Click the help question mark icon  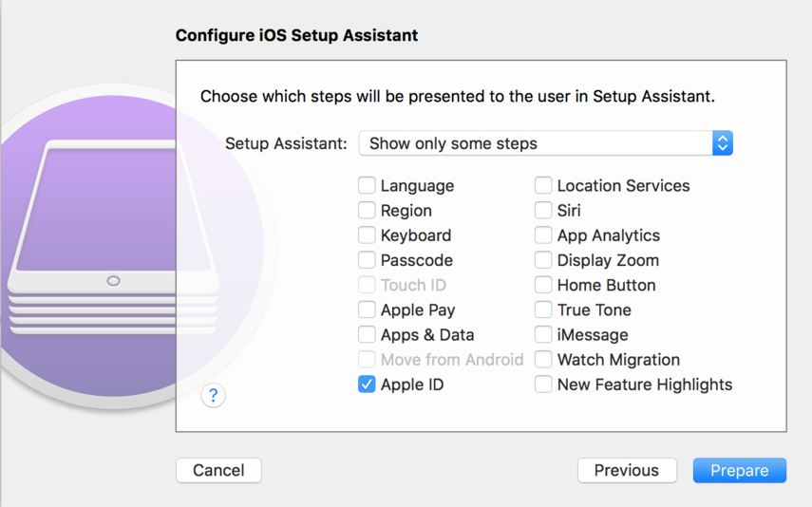pos(213,396)
